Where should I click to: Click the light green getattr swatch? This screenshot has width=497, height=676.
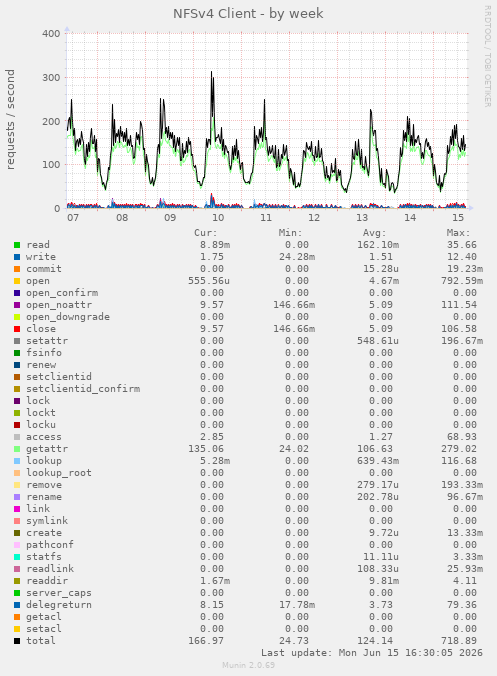pyautogui.click(x=17, y=449)
